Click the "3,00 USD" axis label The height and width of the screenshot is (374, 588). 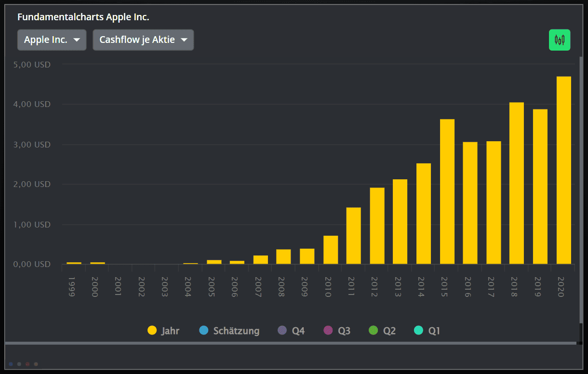33,145
